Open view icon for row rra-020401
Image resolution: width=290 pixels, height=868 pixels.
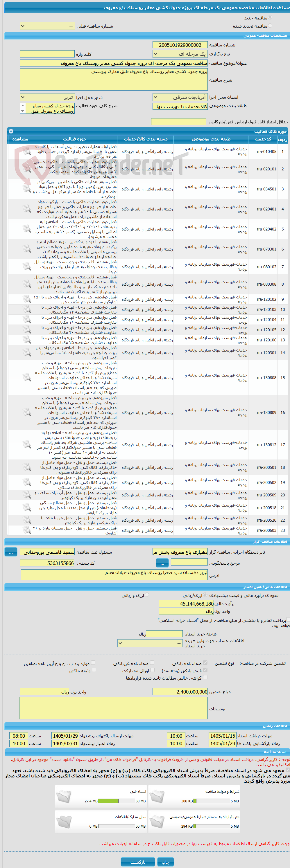point(27,209)
